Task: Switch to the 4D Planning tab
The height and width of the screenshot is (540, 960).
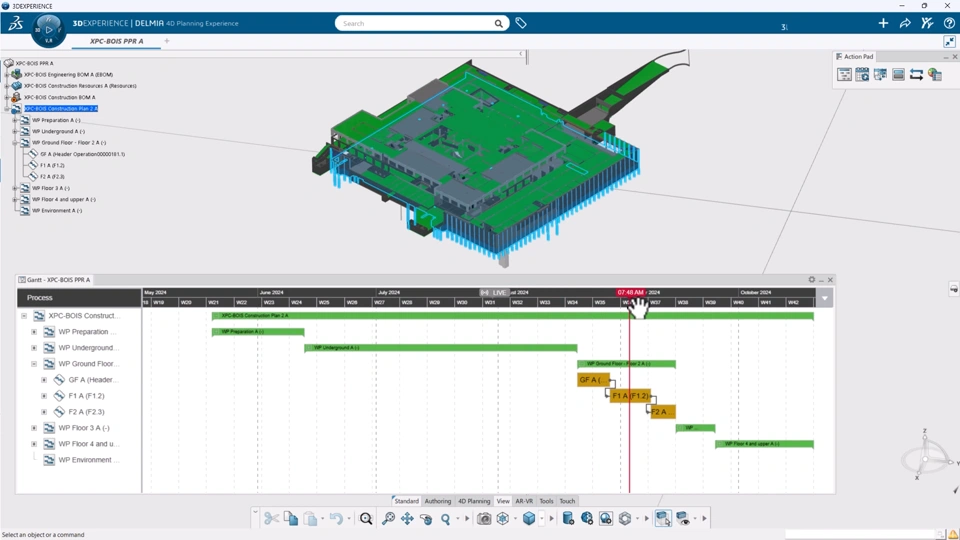Action: pos(474,501)
